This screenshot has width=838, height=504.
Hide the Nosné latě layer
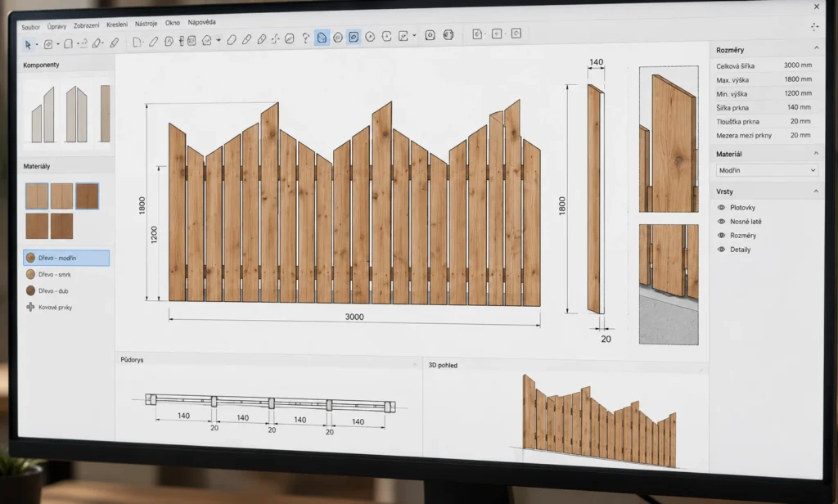pos(721,221)
